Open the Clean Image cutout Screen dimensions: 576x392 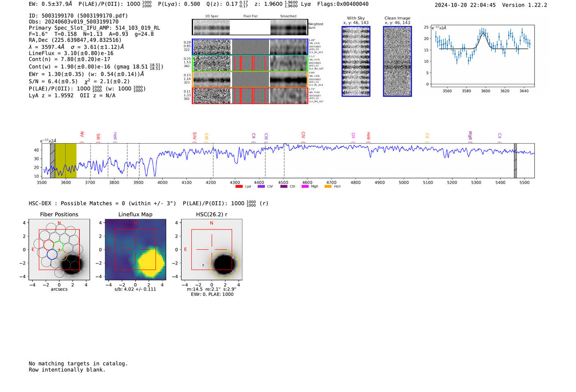(x=397, y=61)
